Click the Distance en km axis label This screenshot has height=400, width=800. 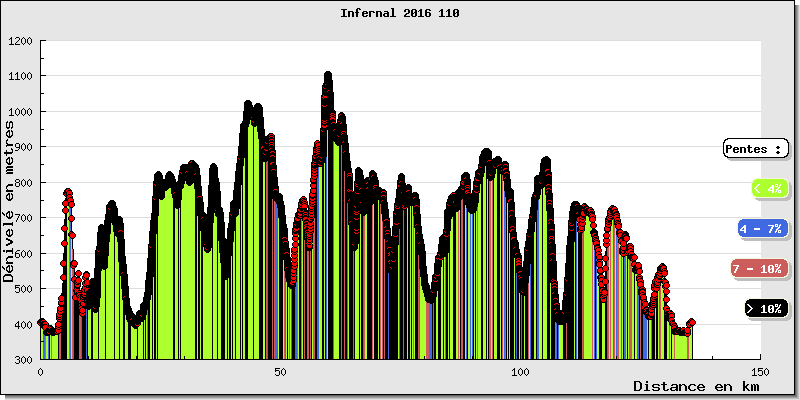click(x=697, y=386)
